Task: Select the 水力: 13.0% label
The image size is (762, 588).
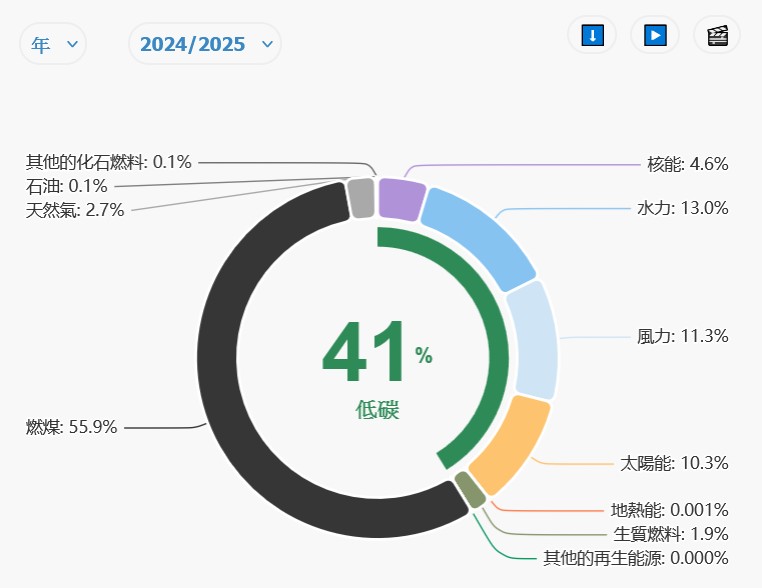Action: point(682,208)
